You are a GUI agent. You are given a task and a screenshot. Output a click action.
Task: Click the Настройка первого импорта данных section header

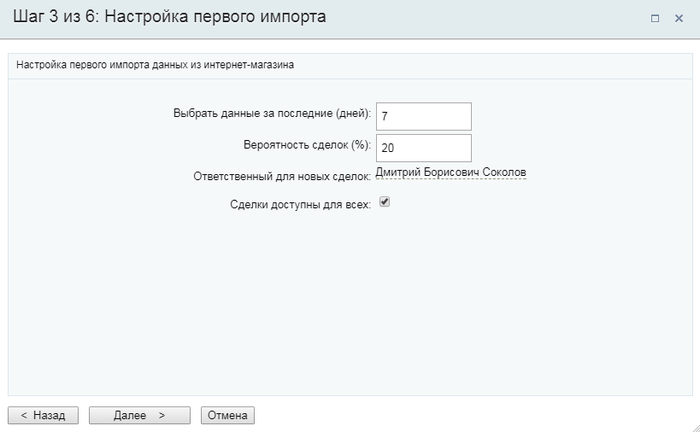click(155, 65)
